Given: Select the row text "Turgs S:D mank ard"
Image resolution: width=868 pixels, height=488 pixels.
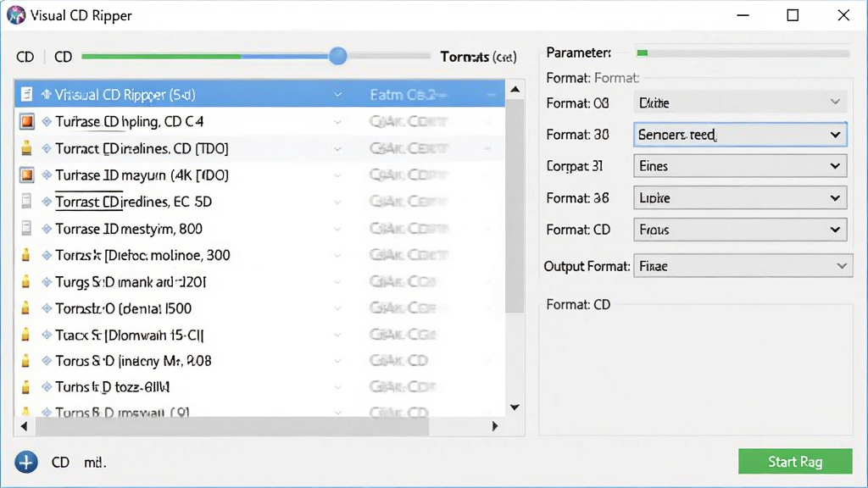Looking at the screenshot, I should click(131, 282).
